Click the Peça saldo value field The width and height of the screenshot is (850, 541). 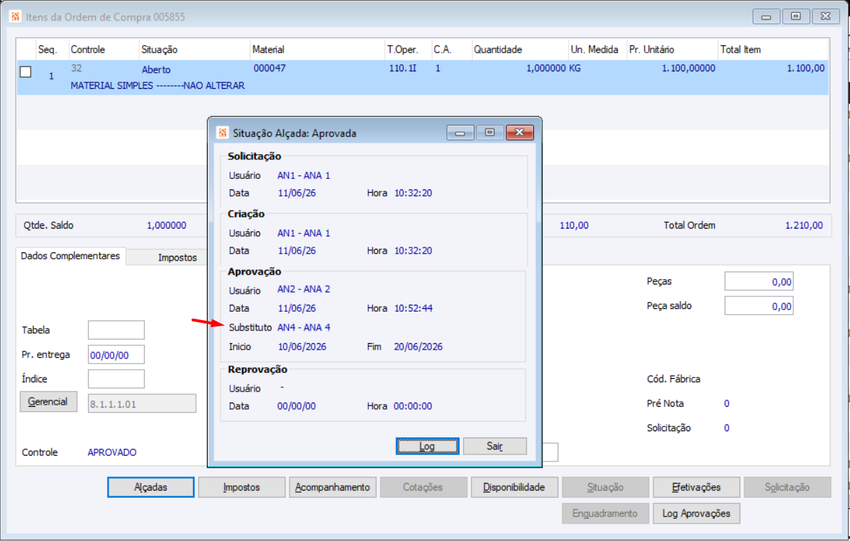tap(759, 306)
